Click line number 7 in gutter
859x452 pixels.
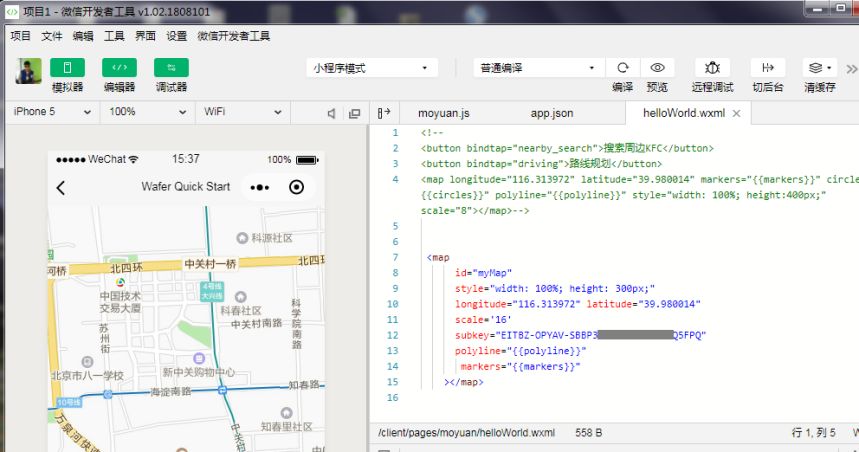tap(395, 258)
